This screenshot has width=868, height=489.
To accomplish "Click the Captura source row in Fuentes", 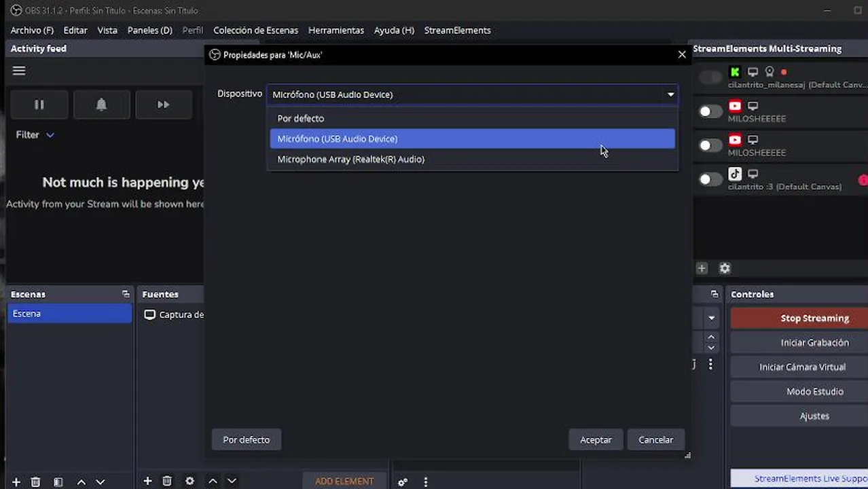I will (x=173, y=315).
